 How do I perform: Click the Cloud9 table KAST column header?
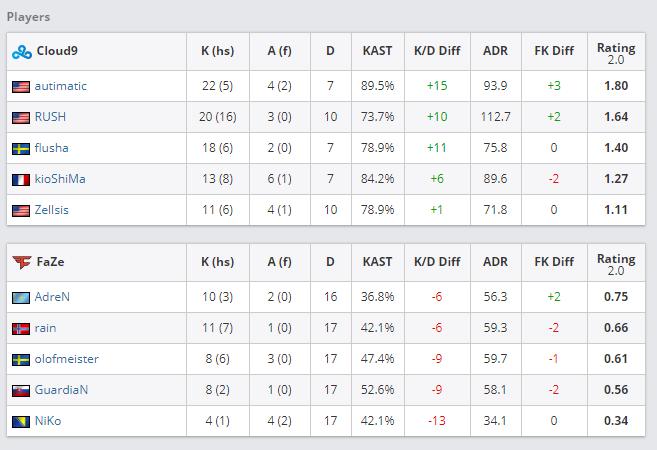(377, 51)
